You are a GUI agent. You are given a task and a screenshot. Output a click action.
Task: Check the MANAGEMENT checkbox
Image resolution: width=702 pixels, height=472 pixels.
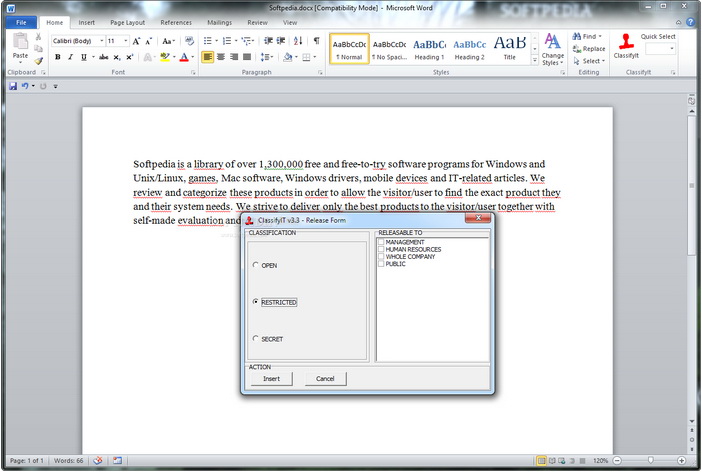point(381,242)
